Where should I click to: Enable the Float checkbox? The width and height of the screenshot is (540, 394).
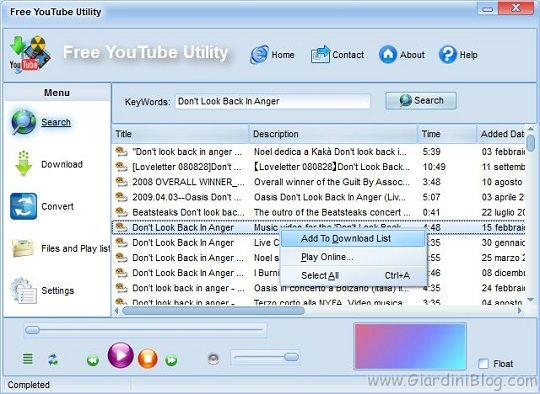[484, 364]
